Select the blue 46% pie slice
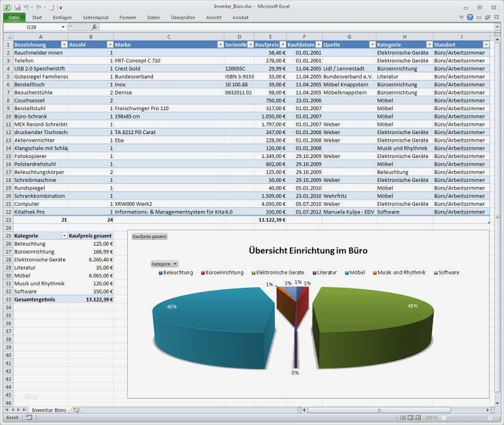504x425 pixels. [x=212, y=324]
